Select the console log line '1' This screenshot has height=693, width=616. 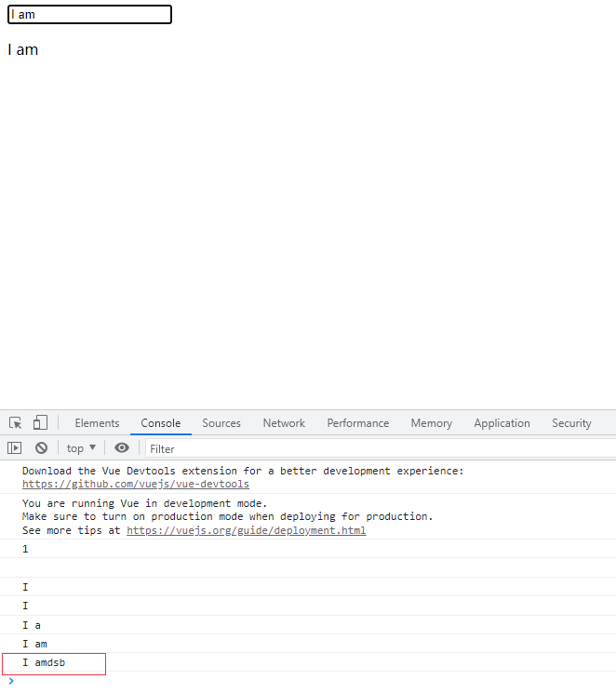pyautogui.click(x=308, y=549)
